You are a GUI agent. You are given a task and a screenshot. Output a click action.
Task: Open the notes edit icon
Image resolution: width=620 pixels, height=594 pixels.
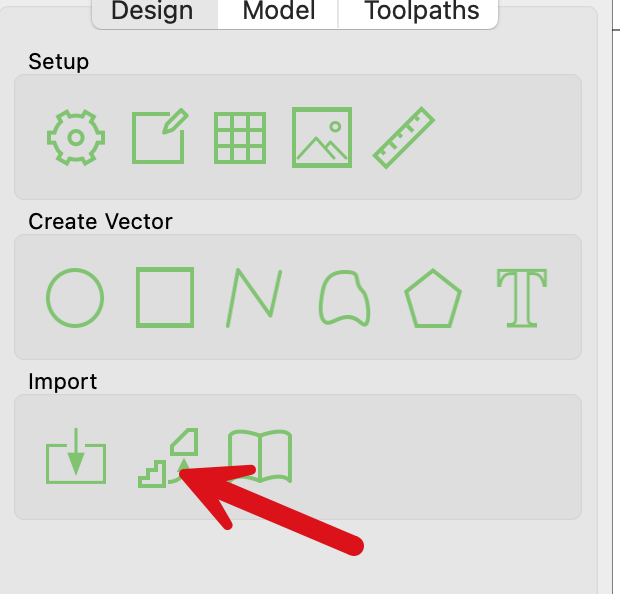160,136
